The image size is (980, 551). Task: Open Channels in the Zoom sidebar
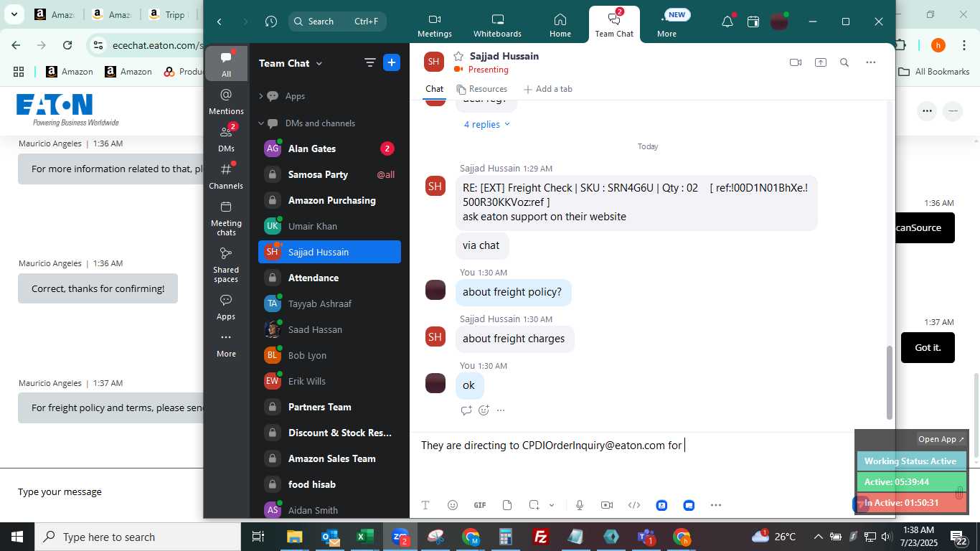point(226,176)
